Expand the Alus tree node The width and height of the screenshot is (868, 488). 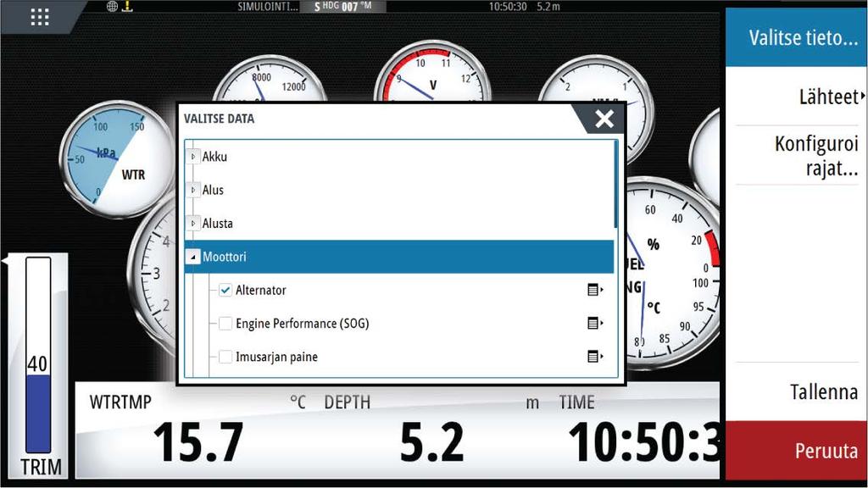pyautogui.click(x=192, y=190)
